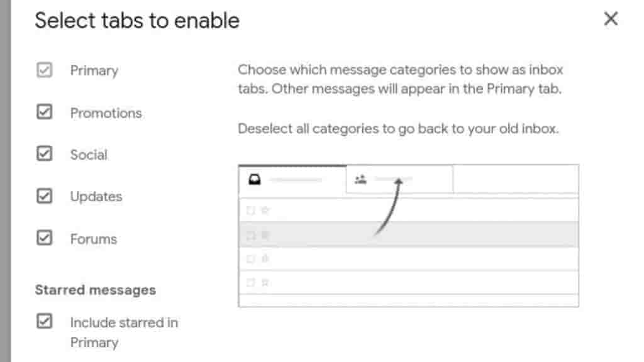
Task: Click the Promotions label text
Action: [106, 113]
